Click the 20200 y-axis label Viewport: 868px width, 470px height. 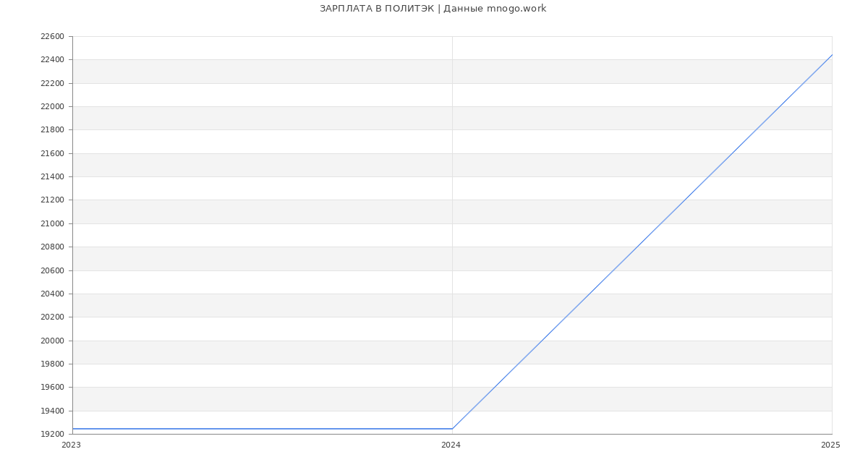tap(51, 317)
